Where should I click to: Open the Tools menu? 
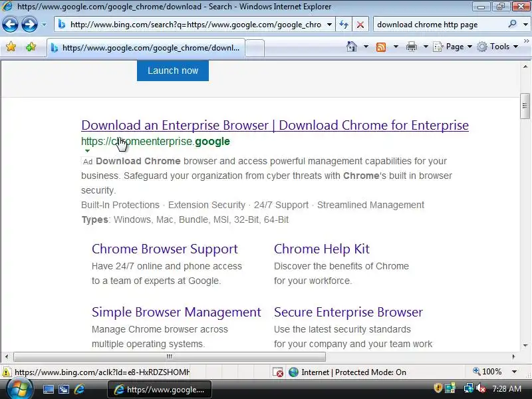click(x=497, y=47)
